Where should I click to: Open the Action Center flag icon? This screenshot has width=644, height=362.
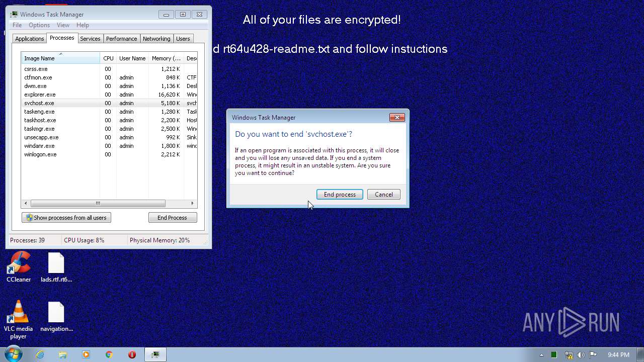coord(593,355)
